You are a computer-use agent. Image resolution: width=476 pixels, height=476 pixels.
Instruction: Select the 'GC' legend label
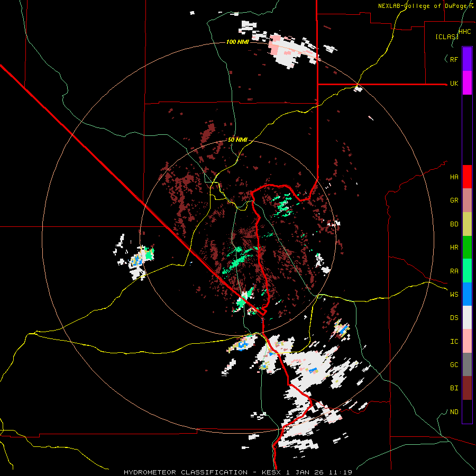[454, 365]
